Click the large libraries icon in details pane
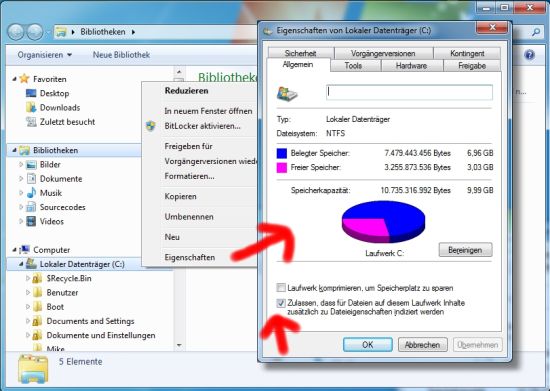 tap(33, 369)
